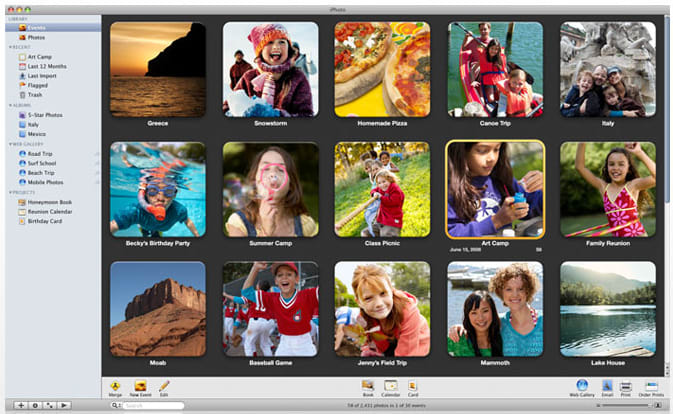673x414 pixels.
Task: Select the Mammoth event thumbnail
Action: click(x=495, y=309)
